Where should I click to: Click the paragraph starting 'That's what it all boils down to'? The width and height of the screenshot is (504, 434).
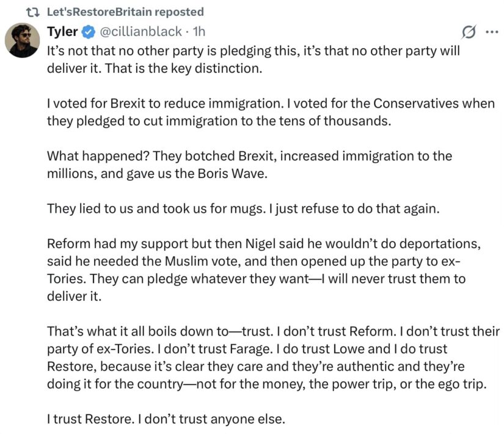point(273,358)
